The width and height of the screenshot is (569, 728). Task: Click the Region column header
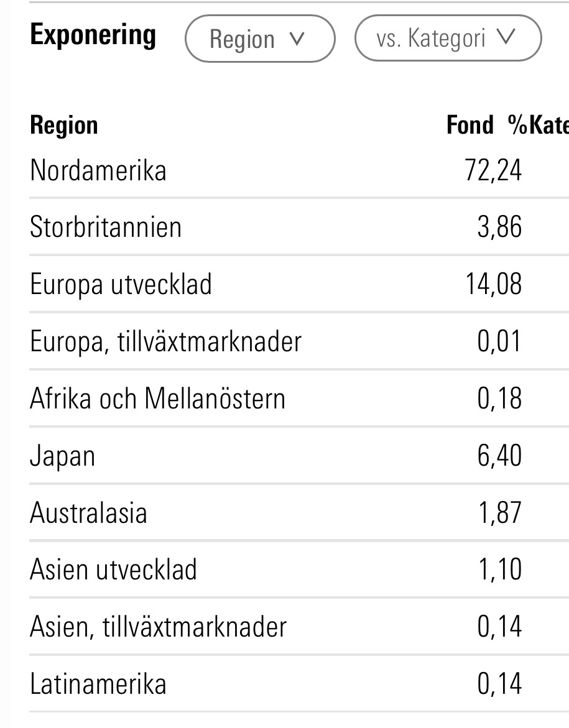pos(64,125)
